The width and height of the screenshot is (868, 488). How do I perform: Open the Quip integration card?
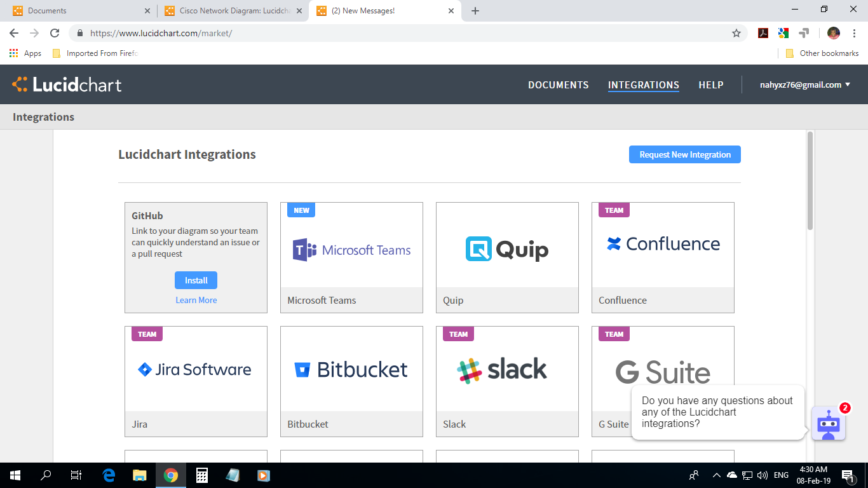(x=507, y=257)
